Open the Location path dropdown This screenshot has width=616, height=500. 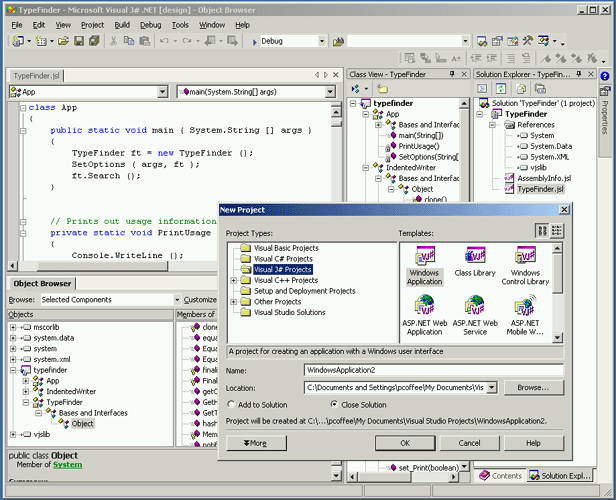coord(491,388)
